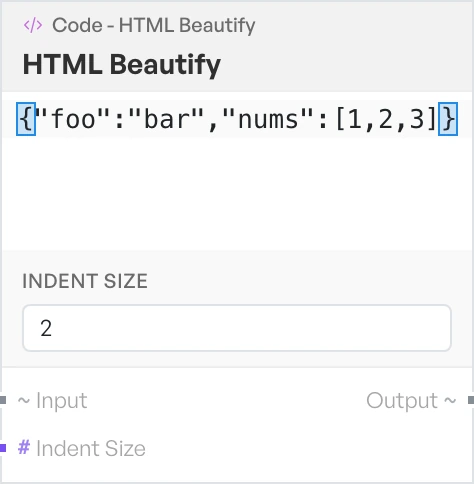The image size is (474, 484).
Task: Click the 'Output ~' port label
Action: coord(411,400)
